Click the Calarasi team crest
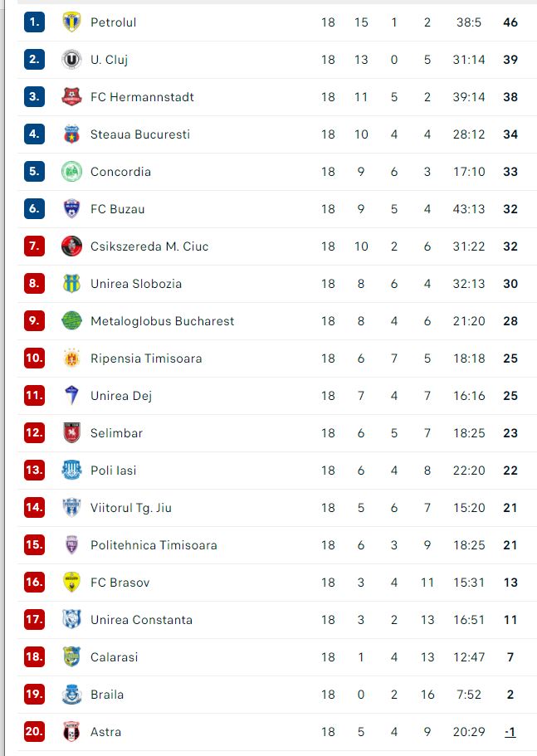The image size is (537, 756). 71,657
